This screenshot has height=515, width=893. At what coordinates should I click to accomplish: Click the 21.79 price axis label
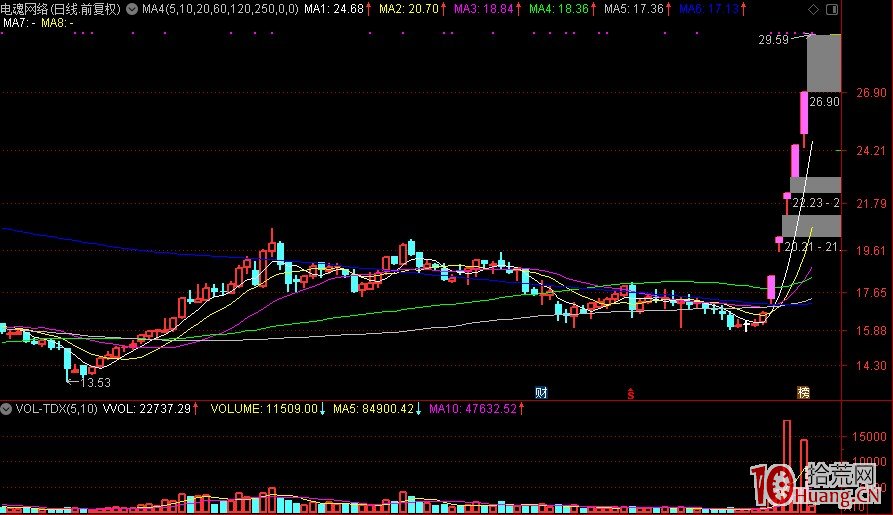coord(871,203)
